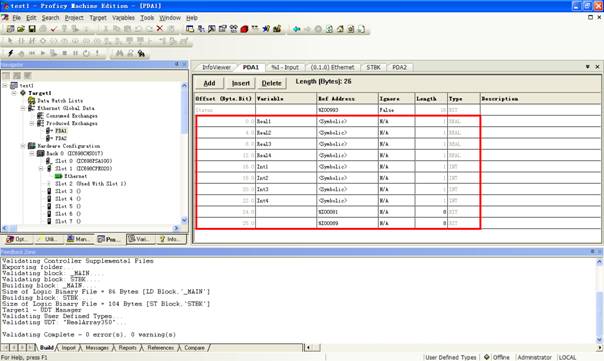The width and height of the screenshot is (604, 361).
Task: Click the Pause controller icon
Action: (76, 53)
